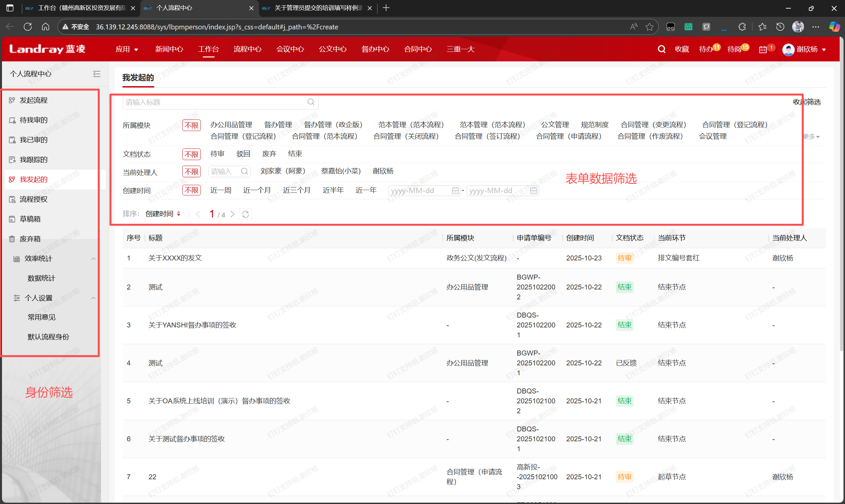Open 流程中心 in top navigation

(x=247, y=49)
